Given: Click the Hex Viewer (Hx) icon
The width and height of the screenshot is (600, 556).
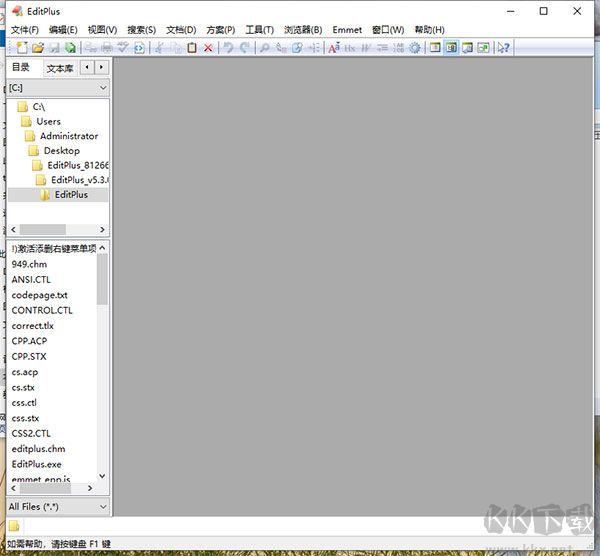Looking at the screenshot, I should click(350, 48).
